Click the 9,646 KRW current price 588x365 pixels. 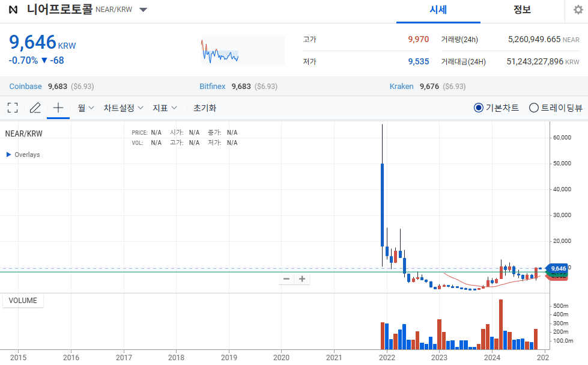43,43
